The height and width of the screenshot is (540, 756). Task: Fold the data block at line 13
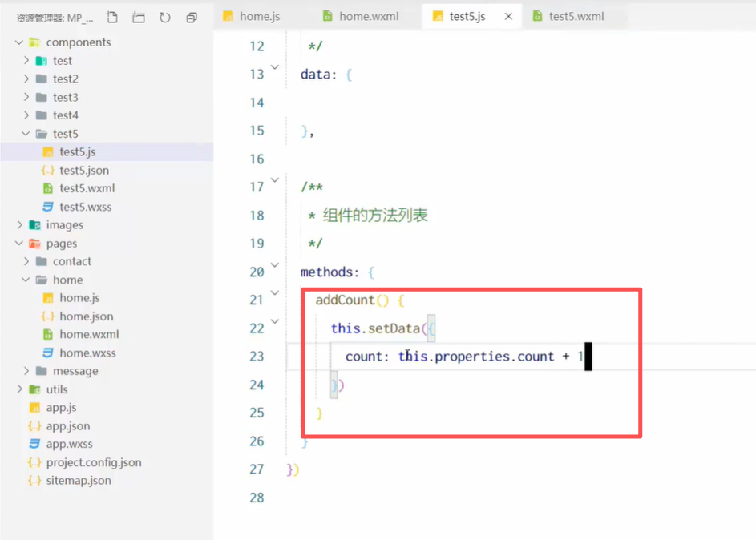click(x=275, y=67)
